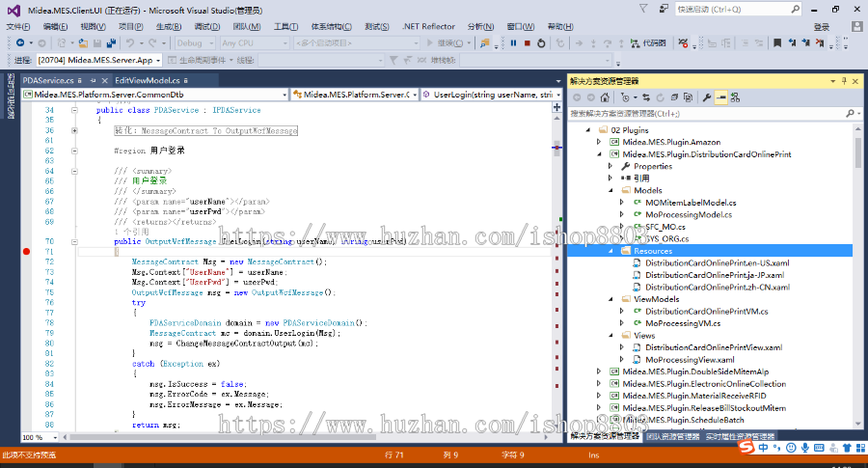
Task: Open DistributionCardOnlinePrintVM.cs in Solution Explorer
Action: pyautogui.click(x=706, y=312)
